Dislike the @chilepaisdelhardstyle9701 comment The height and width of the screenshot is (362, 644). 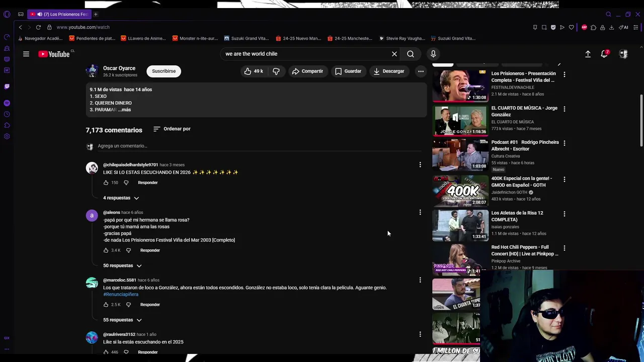(x=126, y=183)
